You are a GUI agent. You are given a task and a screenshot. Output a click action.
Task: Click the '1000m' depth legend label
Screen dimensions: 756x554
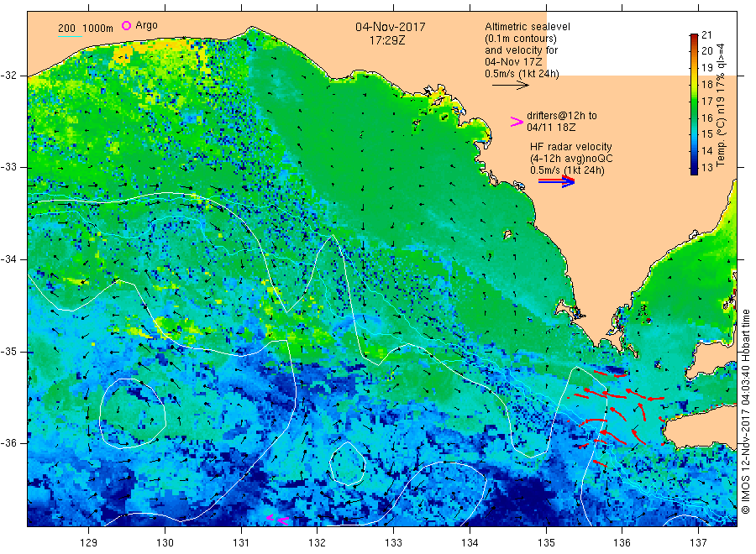coord(98,29)
